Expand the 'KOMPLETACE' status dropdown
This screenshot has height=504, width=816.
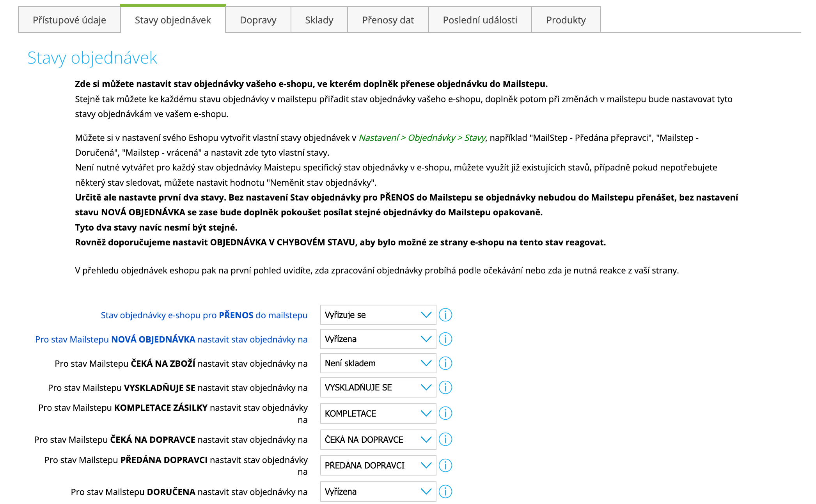point(378,413)
